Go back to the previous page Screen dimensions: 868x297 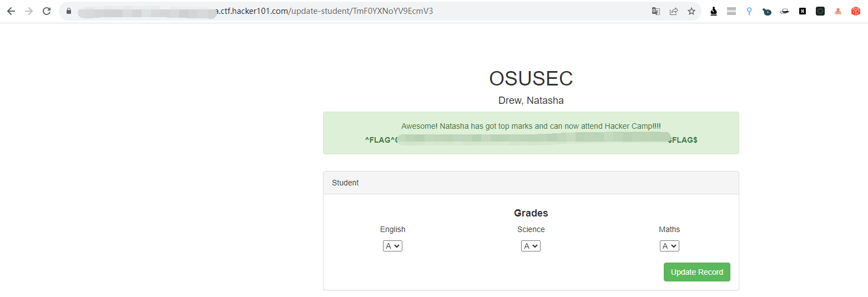click(11, 11)
